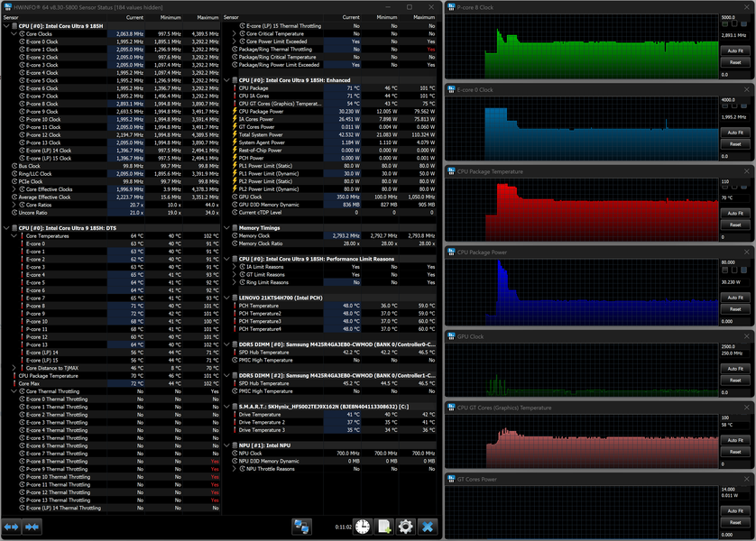756x541 pixels.
Task: Click the right pane Sensor column header
Action: [272, 17]
